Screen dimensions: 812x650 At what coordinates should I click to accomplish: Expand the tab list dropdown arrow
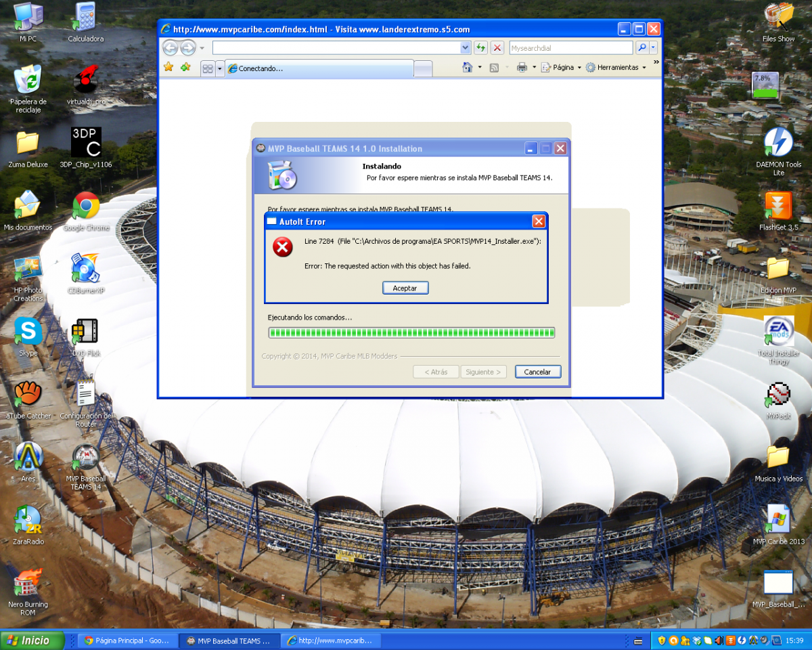[x=220, y=68]
